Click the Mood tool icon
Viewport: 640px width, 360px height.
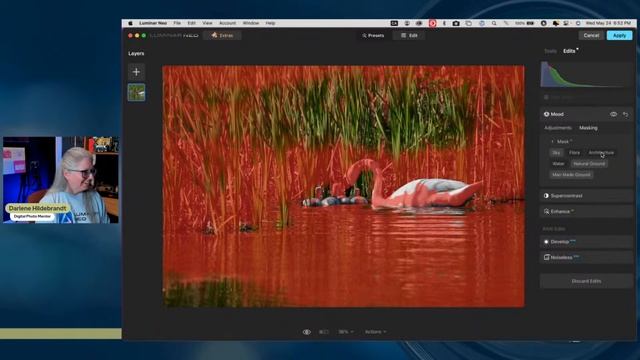[x=546, y=114]
